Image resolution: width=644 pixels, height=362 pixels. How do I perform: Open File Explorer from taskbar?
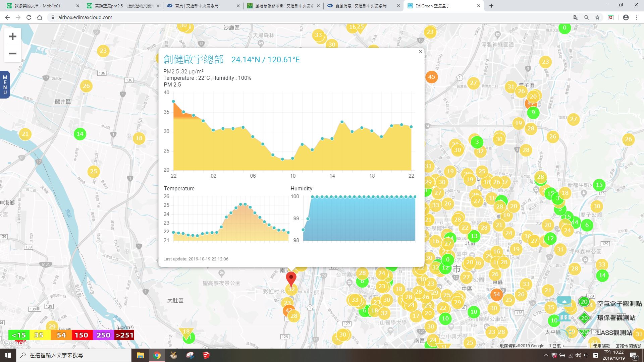pos(140,355)
